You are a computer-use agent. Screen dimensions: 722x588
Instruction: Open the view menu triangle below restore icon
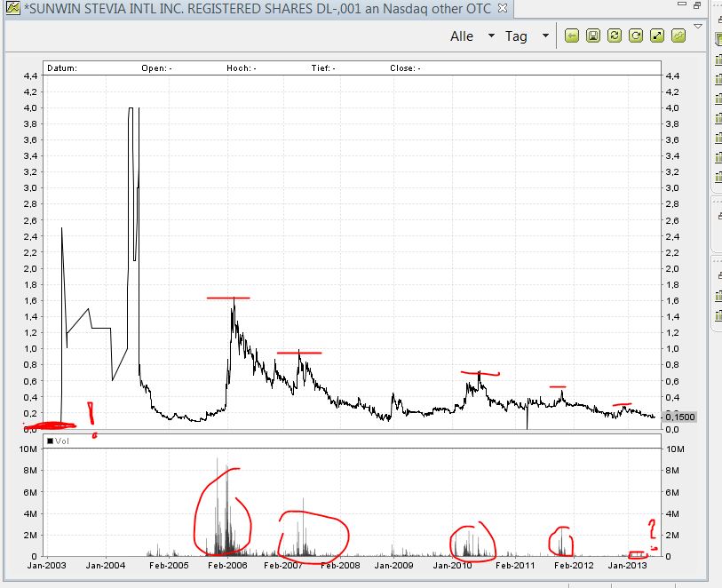pos(698,27)
